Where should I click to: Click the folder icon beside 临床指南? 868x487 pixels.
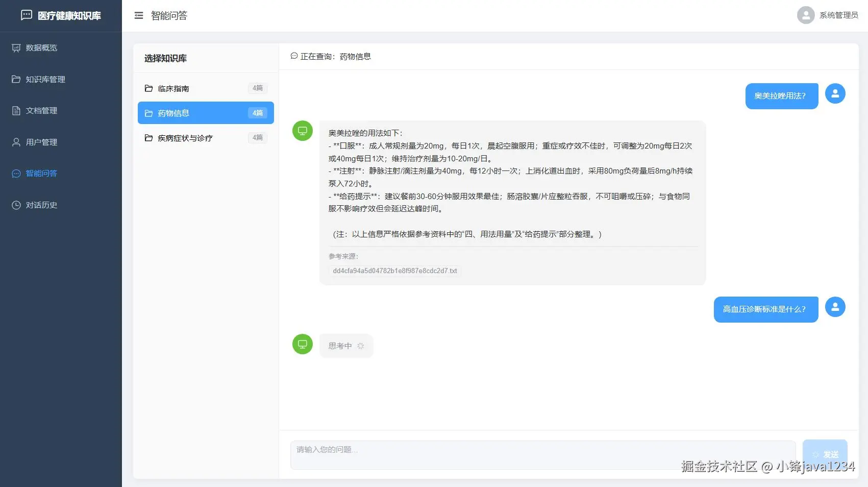[148, 88]
